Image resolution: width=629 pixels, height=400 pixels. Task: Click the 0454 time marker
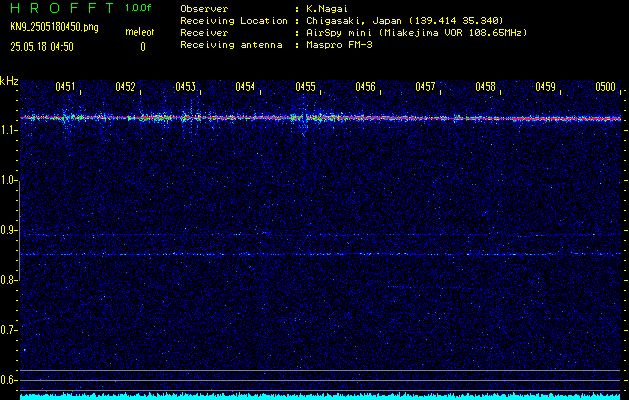pyautogui.click(x=245, y=86)
